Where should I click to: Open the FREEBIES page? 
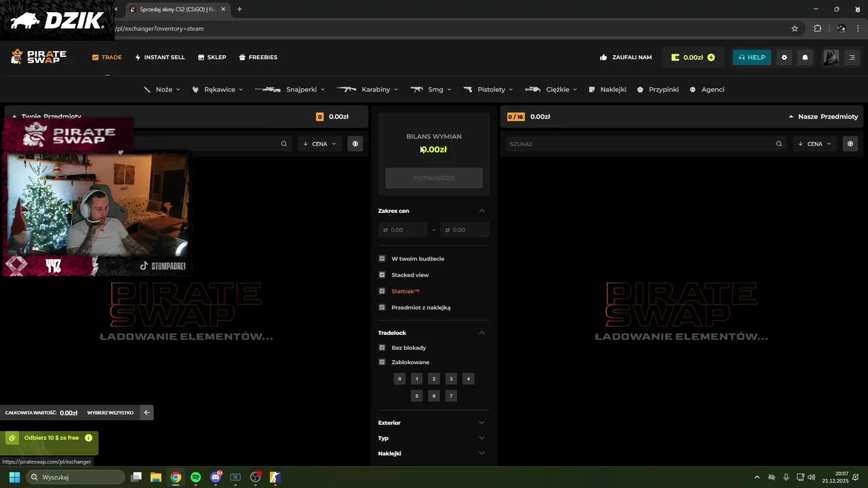click(258, 58)
